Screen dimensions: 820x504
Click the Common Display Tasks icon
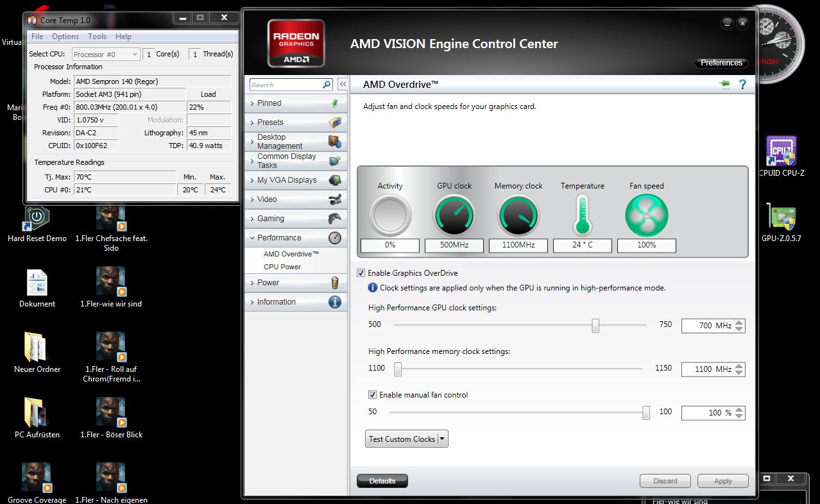[334, 161]
